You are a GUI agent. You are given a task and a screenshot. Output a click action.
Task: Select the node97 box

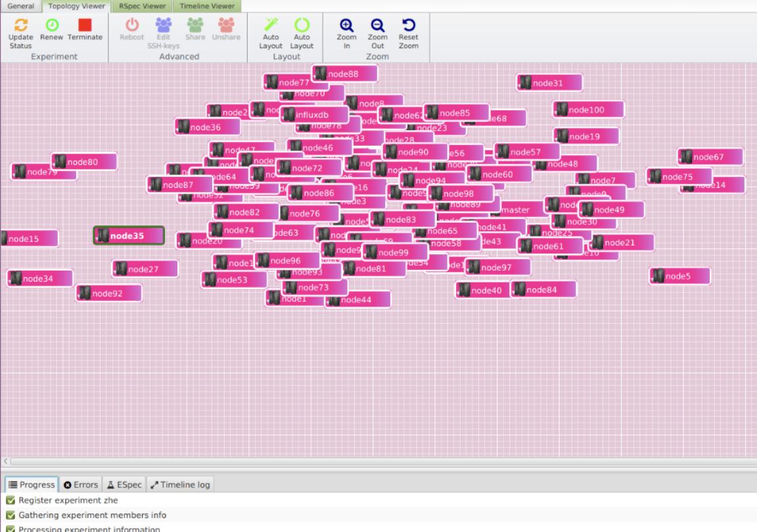pos(497,267)
